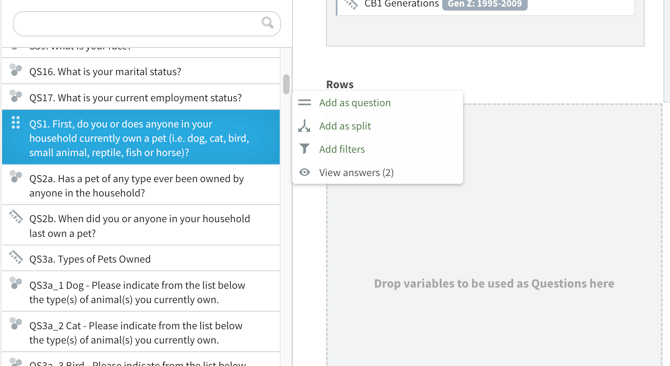Click the category icon beside QS17
The width and height of the screenshot is (670, 366).
[x=16, y=96]
